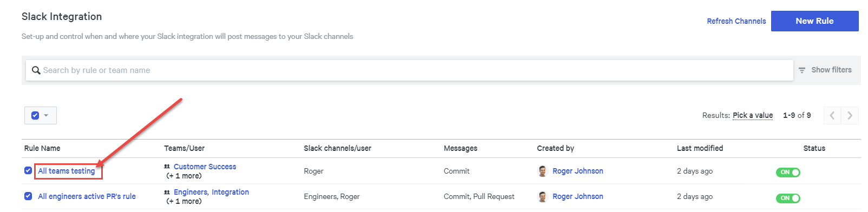The width and height of the screenshot is (868, 212).
Task: Open the All engineers active PR's rule
Action: (x=87, y=196)
